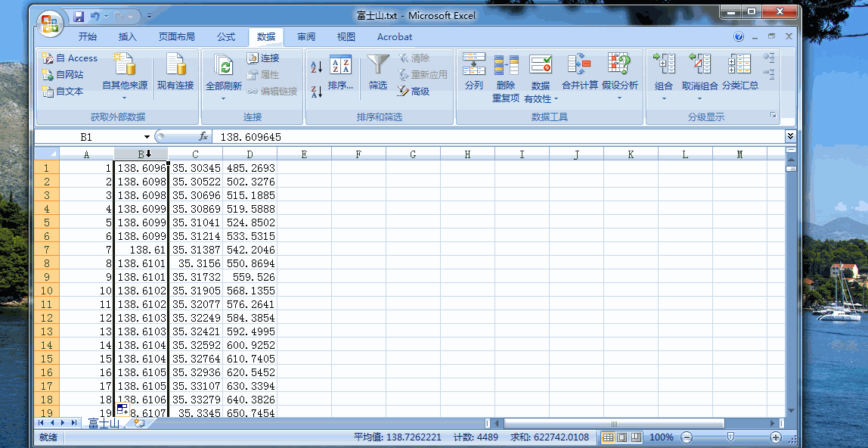868x448 pixels.
Task: Click the vertical scrollbar thumb
Action: [791, 168]
